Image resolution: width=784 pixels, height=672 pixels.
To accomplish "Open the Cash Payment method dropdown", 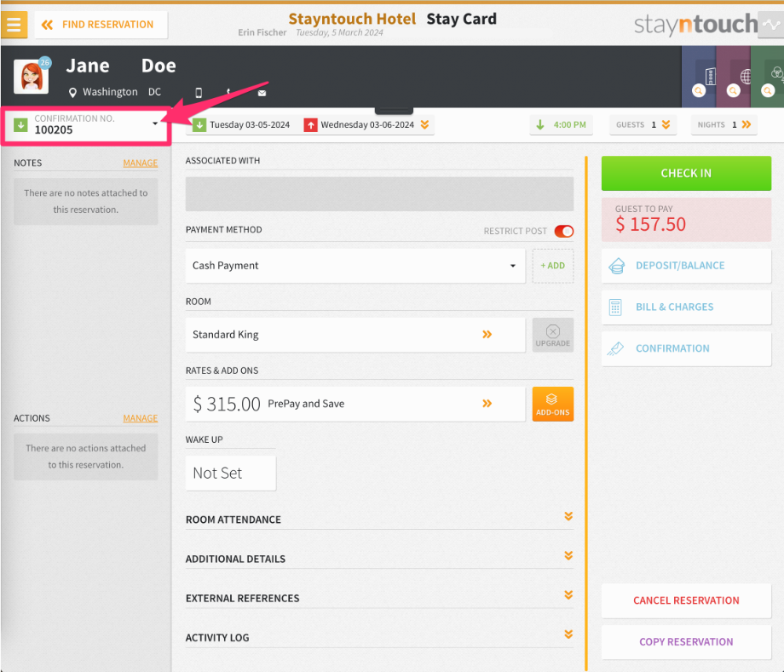I will [x=355, y=266].
